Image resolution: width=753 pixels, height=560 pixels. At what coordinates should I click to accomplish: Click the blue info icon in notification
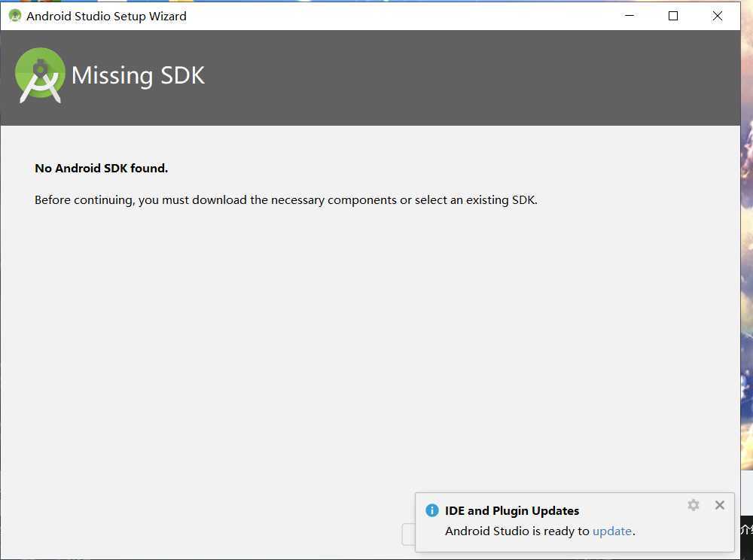click(431, 510)
